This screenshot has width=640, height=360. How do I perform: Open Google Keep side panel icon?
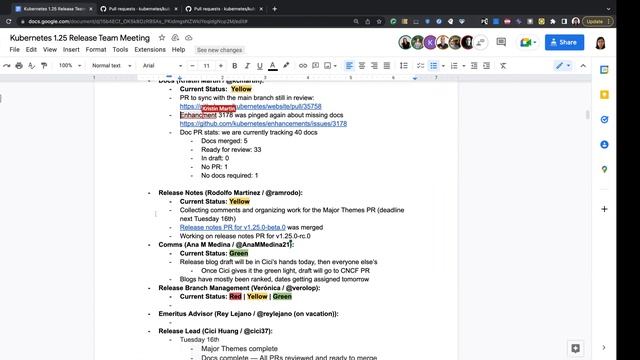pyautogui.click(x=604, y=95)
